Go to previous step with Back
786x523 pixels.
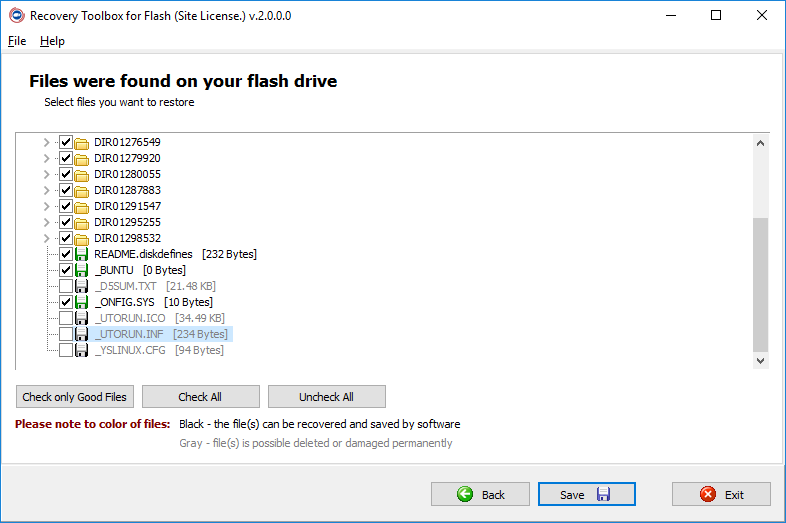point(480,494)
